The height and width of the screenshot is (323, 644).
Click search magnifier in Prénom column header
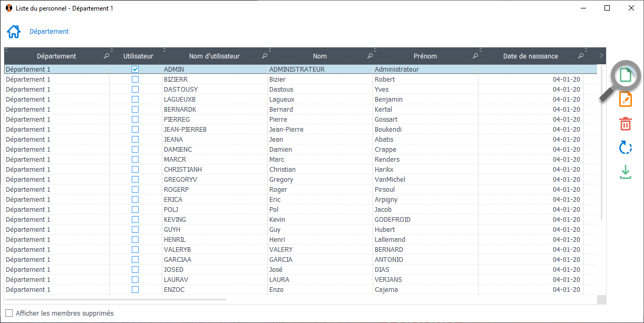pyautogui.click(x=475, y=56)
